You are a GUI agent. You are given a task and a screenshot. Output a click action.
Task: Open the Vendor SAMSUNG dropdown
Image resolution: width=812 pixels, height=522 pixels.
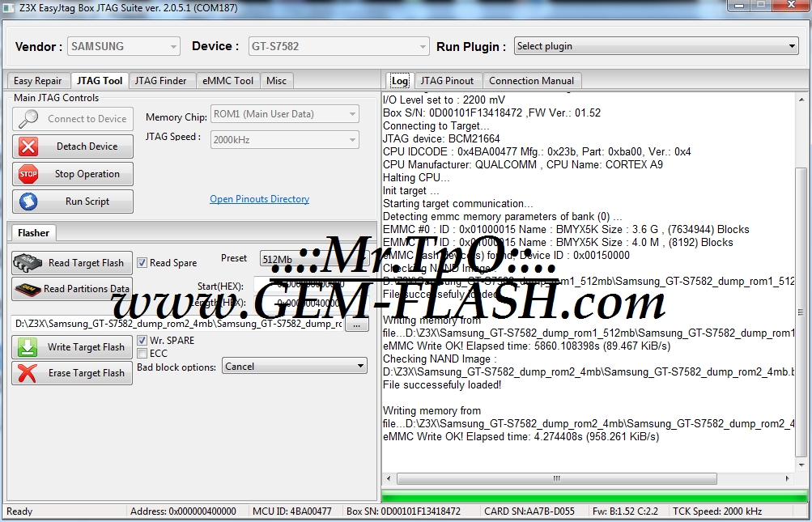(123, 46)
